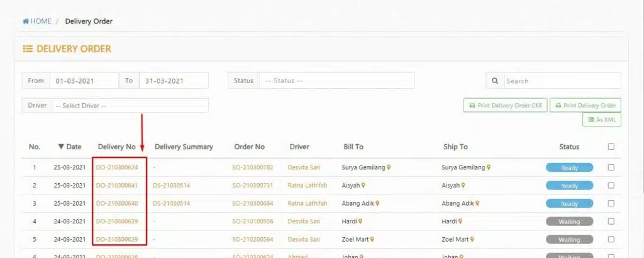Open order SO-210300782
This screenshot has height=258, width=644.
click(x=253, y=167)
